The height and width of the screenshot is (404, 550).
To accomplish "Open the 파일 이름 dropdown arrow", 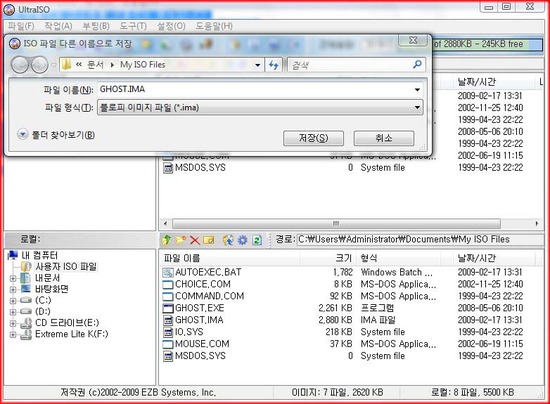I will click(x=417, y=89).
